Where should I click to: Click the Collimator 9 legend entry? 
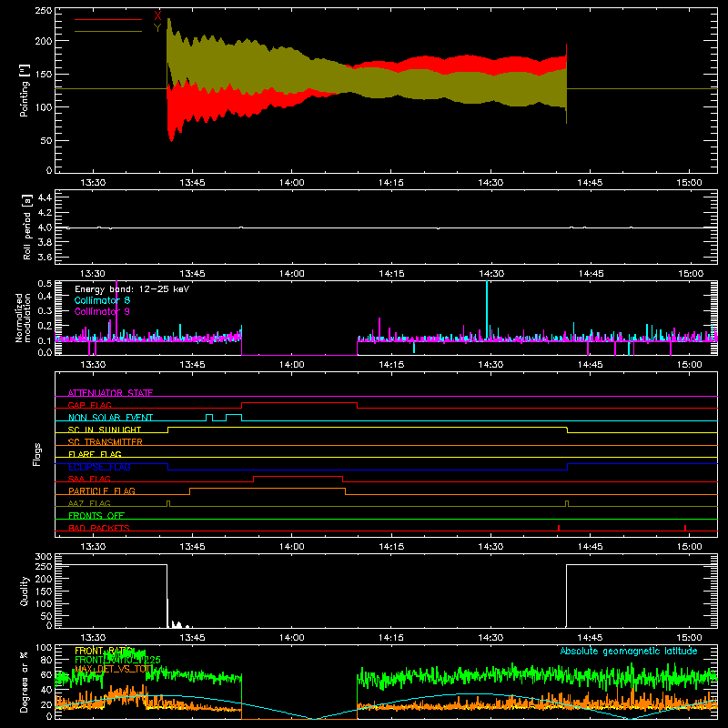pos(102,311)
